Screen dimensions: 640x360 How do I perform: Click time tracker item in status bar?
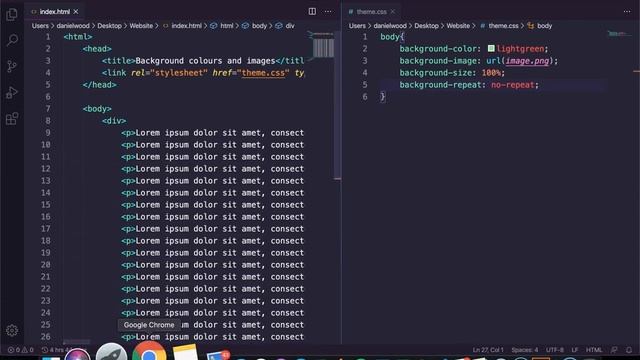click(x=57, y=350)
